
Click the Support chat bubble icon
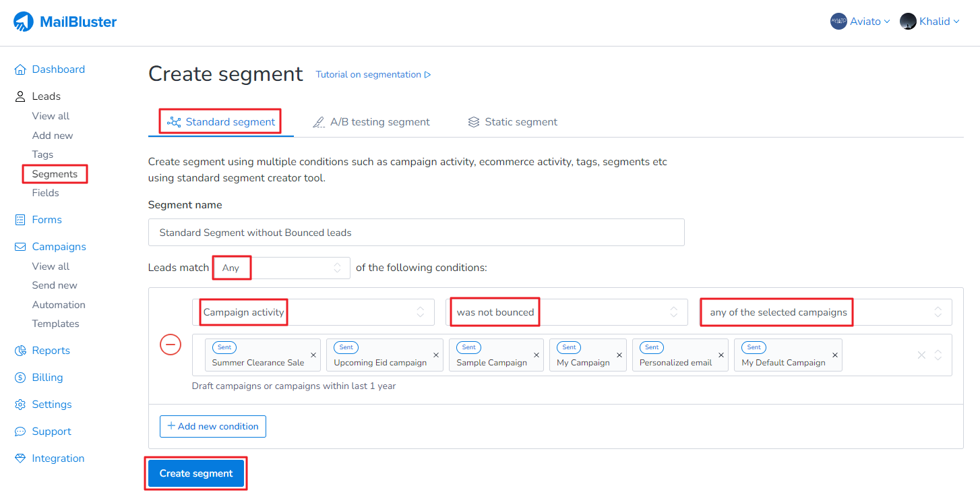[20, 432]
